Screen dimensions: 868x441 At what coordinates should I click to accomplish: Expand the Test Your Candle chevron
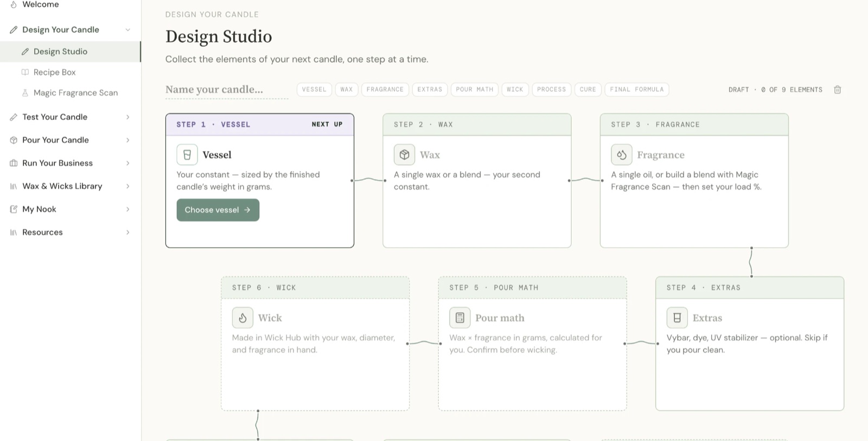128,117
